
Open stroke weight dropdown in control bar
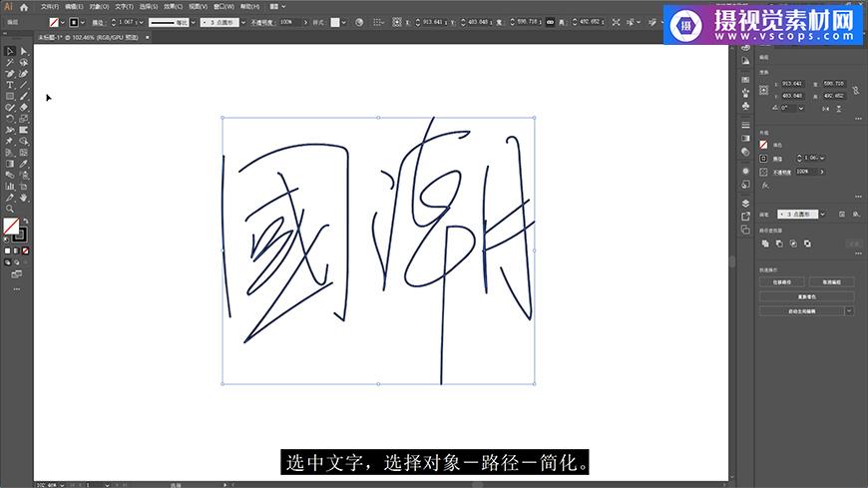point(141,22)
